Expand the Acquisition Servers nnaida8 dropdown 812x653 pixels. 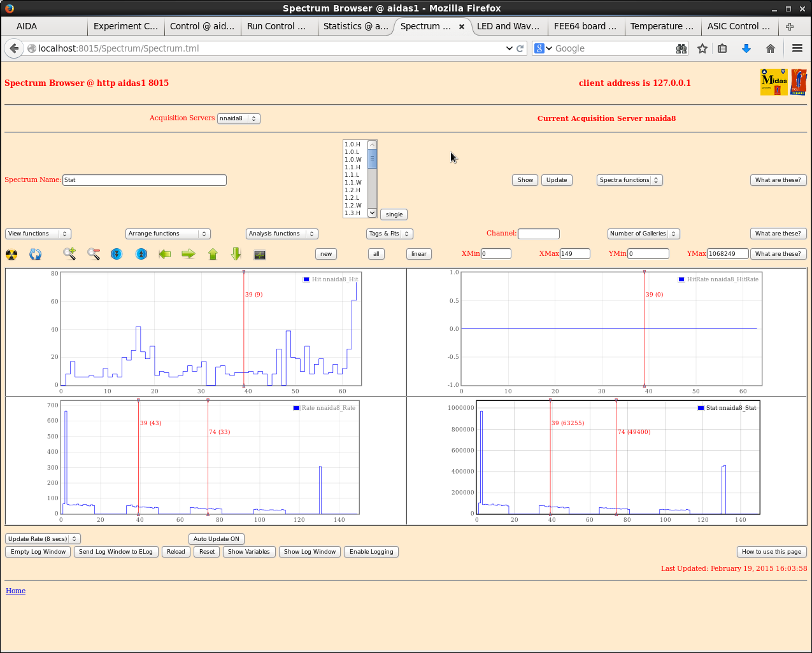coord(238,118)
